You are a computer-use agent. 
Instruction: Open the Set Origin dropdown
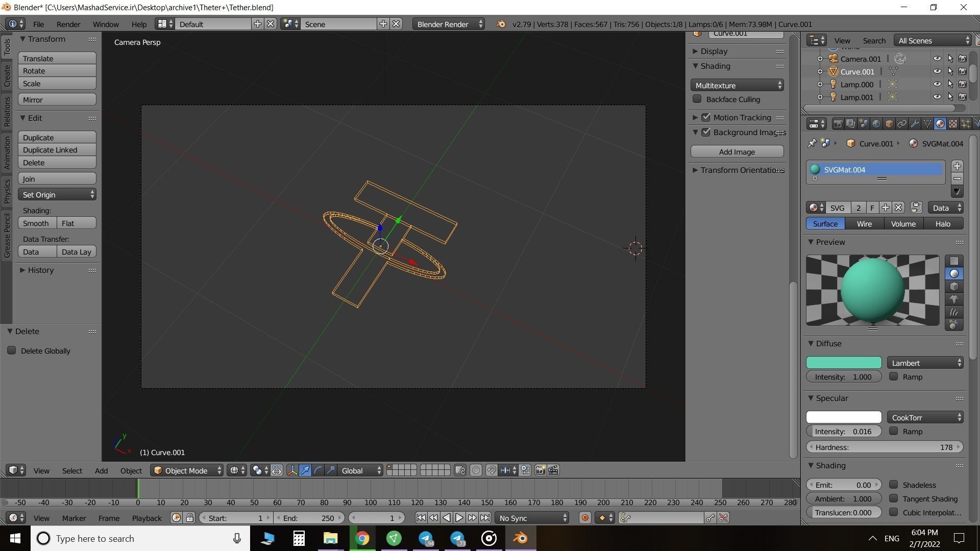pos(57,194)
